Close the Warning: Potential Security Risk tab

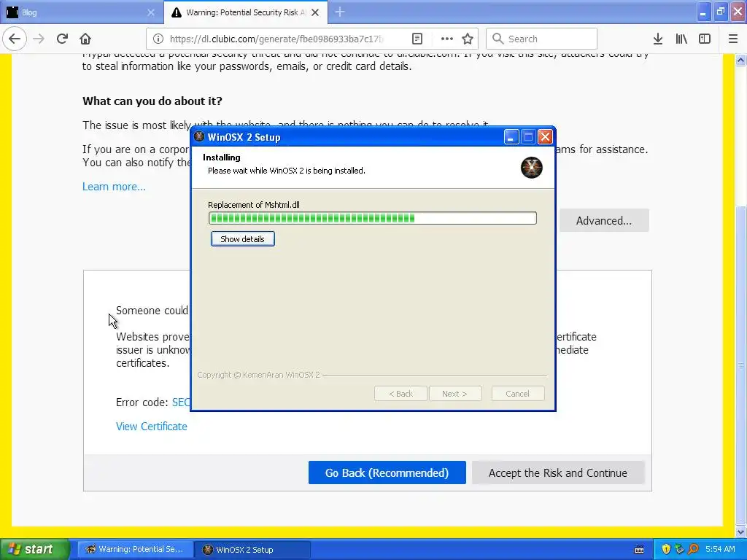315,12
